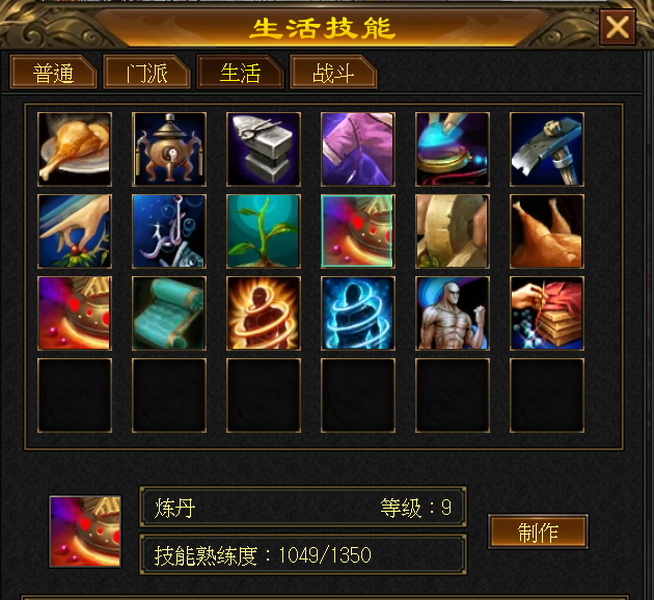Choose the muscular figure skill icon

[453, 313]
